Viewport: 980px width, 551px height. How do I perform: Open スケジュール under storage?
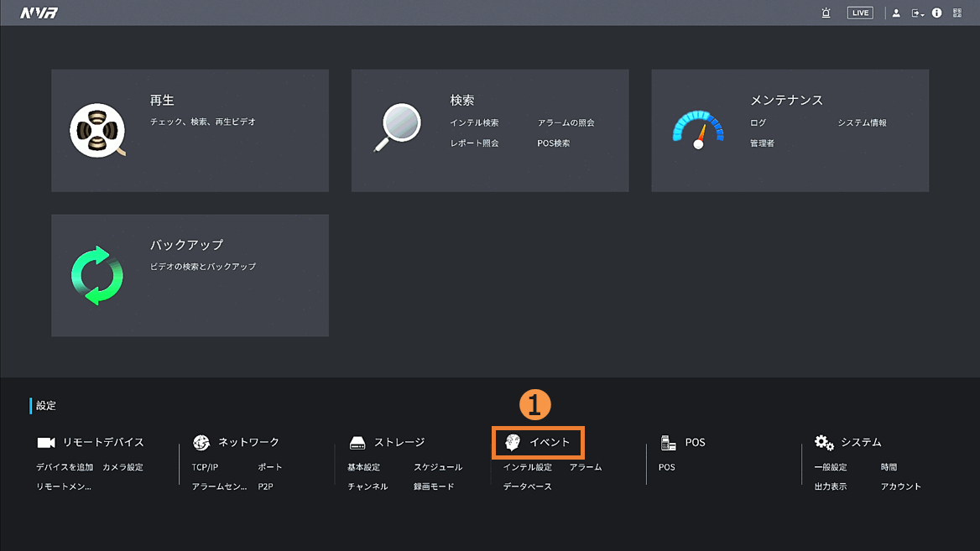coord(438,467)
